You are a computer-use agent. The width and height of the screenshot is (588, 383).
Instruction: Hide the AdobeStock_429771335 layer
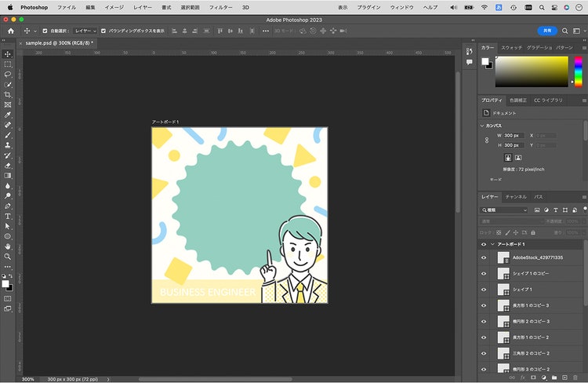(484, 257)
